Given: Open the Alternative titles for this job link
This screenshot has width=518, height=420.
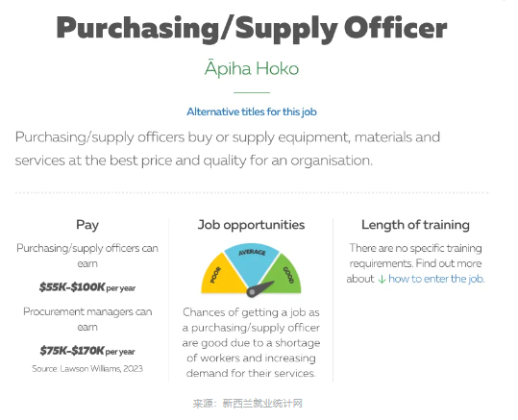Looking at the screenshot, I should click(252, 111).
